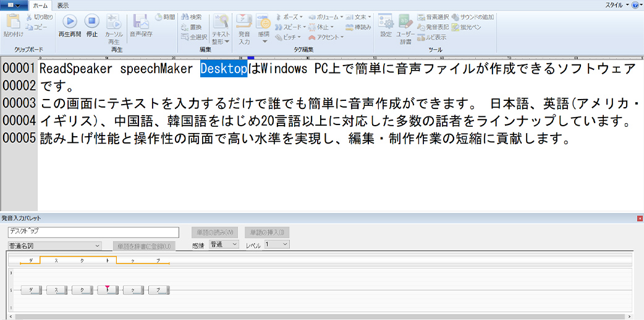Click the 貼り付け paste icon
This screenshot has width=644, height=320.
pos(13,23)
